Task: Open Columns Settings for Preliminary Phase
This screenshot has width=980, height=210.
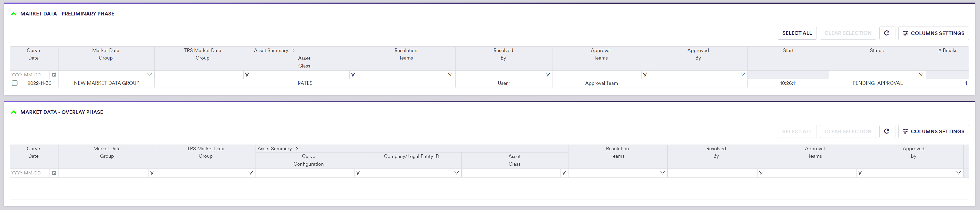Action: pos(933,33)
